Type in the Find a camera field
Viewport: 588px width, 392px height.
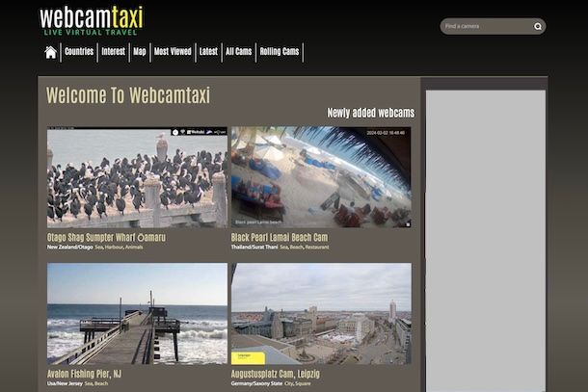coord(485,26)
